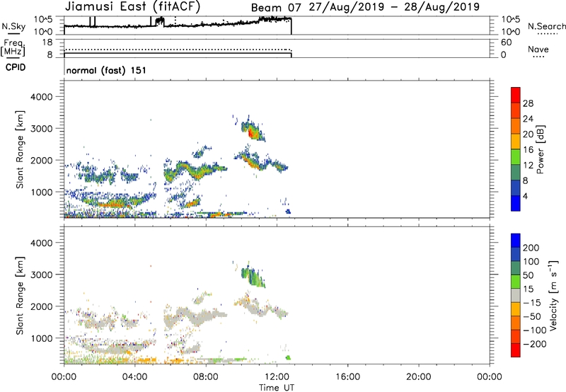Click the raised noise bump near 05:30 in N.Sky trace
The image size is (566, 392).
[160, 21]
